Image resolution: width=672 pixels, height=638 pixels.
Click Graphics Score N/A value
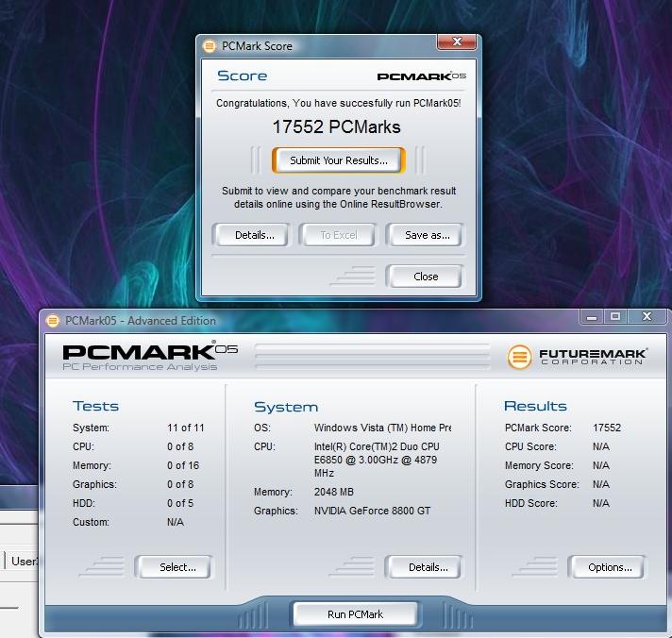pos(601,484)
